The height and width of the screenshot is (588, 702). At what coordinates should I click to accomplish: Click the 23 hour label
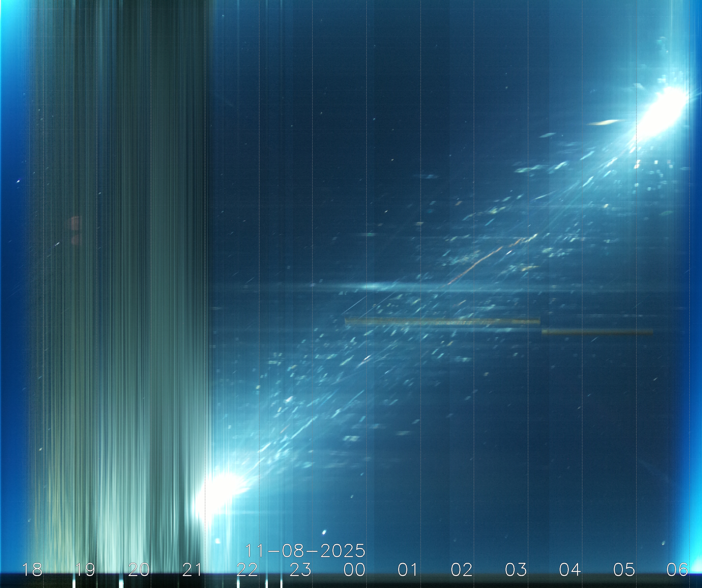coord(301,569)
